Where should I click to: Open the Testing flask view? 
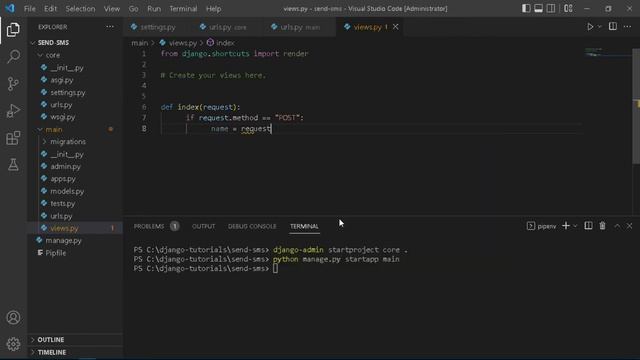pyautogui.click(x=13, y=165)
